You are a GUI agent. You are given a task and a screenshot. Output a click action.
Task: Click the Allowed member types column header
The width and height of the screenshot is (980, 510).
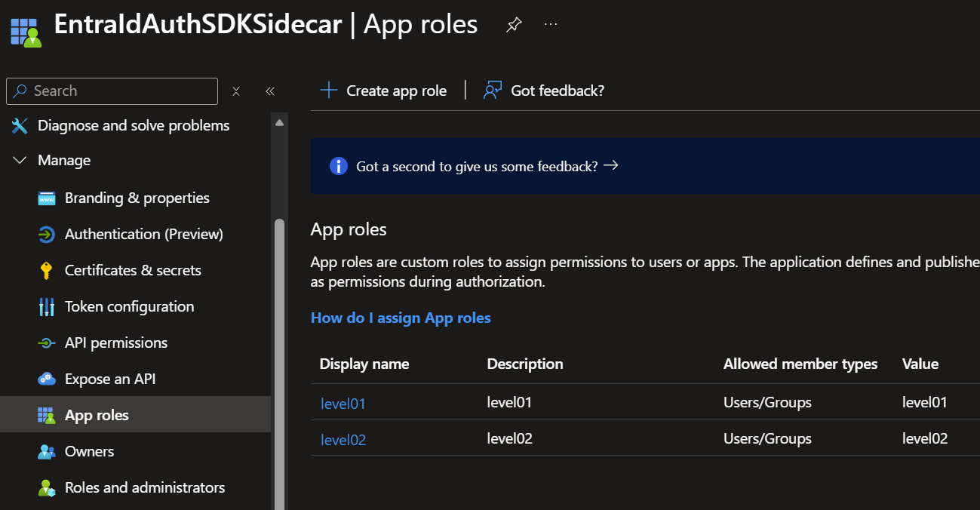[x=800, y=364]
